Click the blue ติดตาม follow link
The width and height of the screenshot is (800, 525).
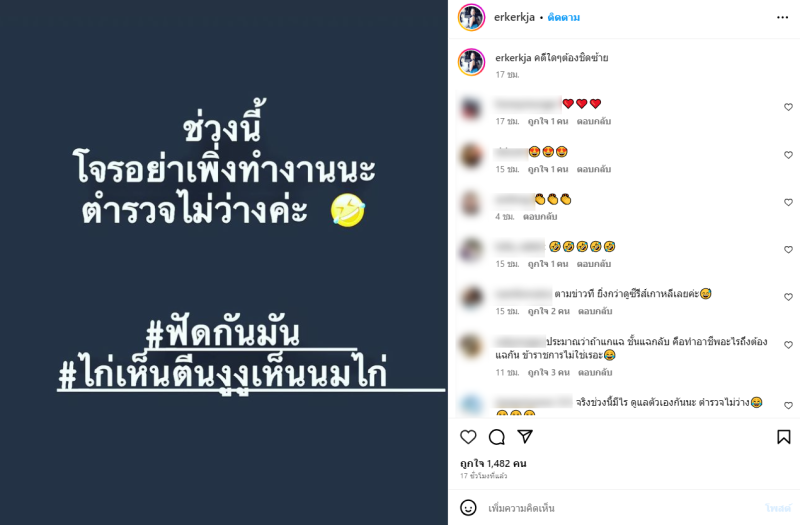(x=563, y=17)
